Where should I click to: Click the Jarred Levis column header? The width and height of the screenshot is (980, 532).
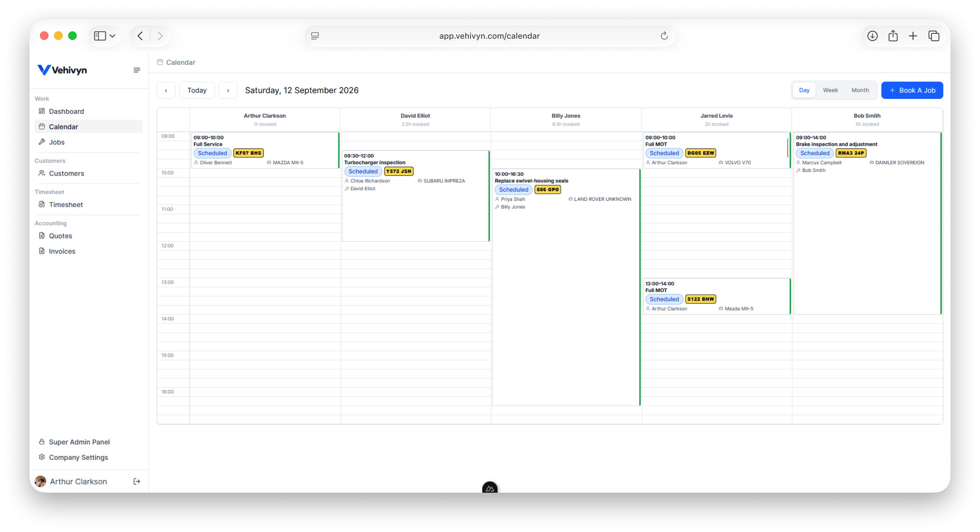[716, 119]
